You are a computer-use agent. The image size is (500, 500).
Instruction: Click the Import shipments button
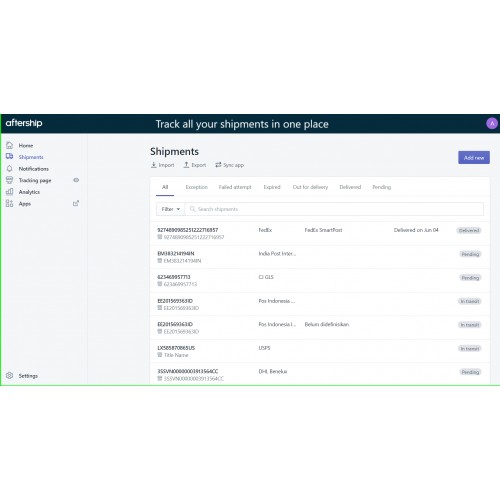(x=162, y=165)
